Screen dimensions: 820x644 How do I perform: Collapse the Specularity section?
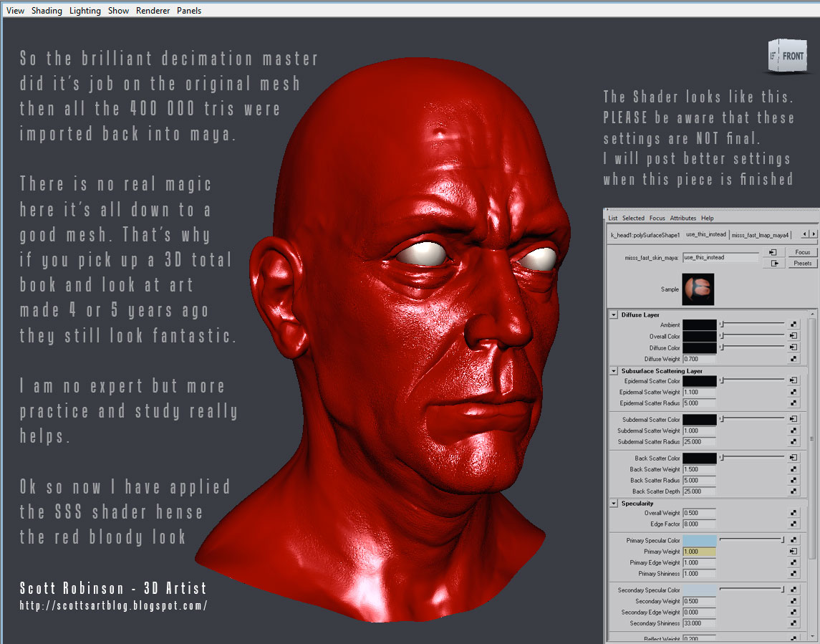614,504
